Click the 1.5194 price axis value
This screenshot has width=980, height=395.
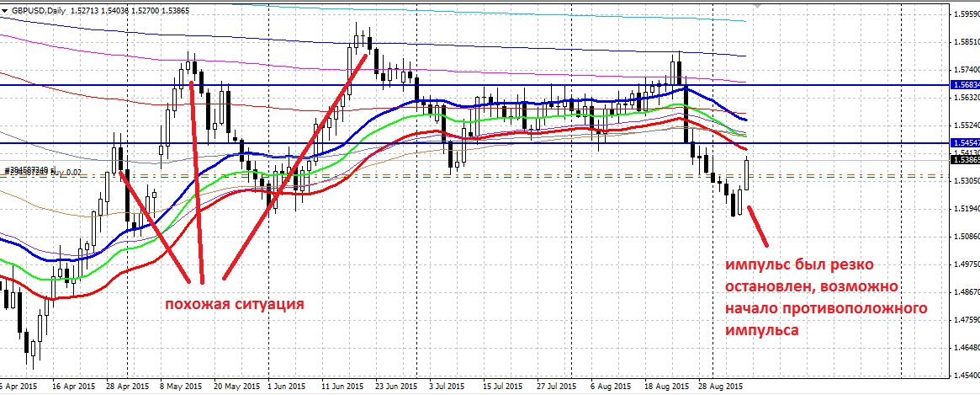click(967, 209)
